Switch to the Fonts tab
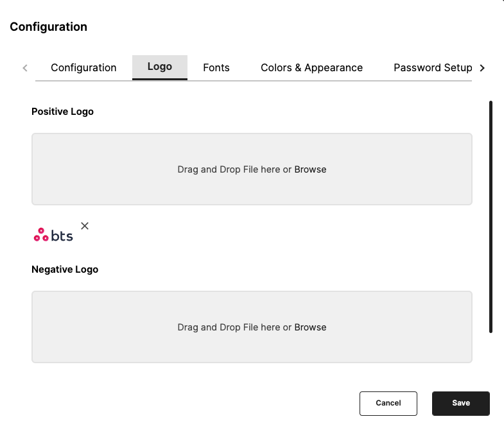 pos(216,67)
